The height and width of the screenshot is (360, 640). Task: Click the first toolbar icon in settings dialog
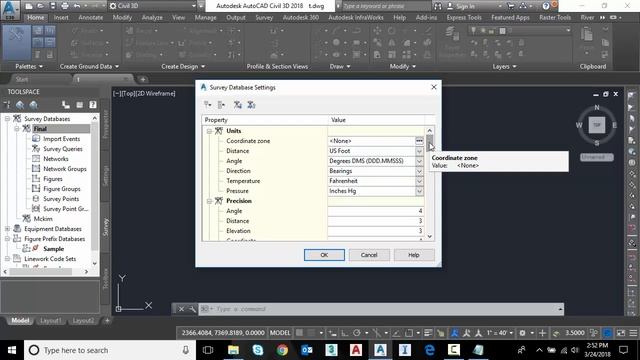pyautogui.click(x=208, y=105)
